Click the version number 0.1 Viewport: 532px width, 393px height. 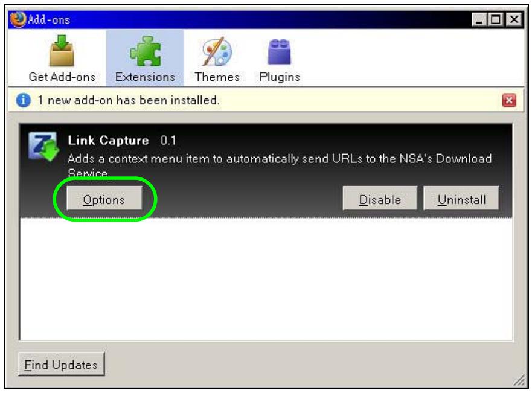coord(168,141)
